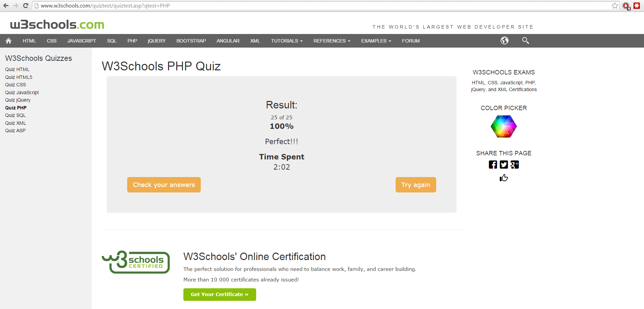
Task: Click the Check your answers button
Action: [164, 185]
